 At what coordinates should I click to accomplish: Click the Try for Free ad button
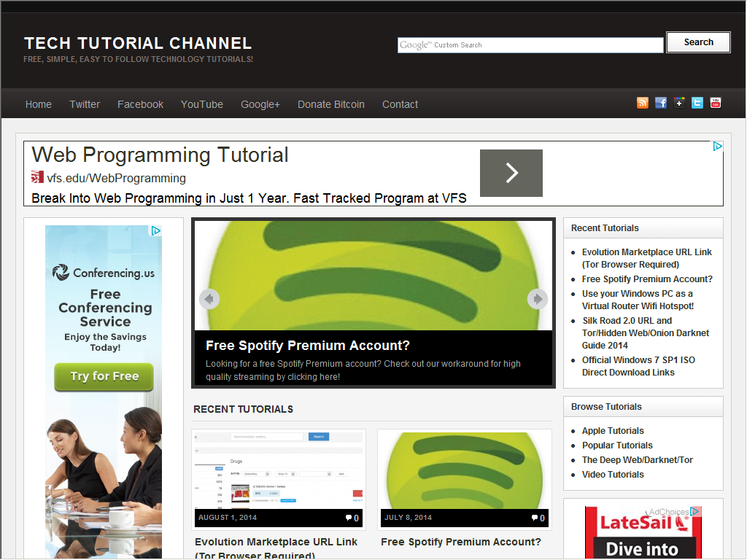click(x=104, y=377)
